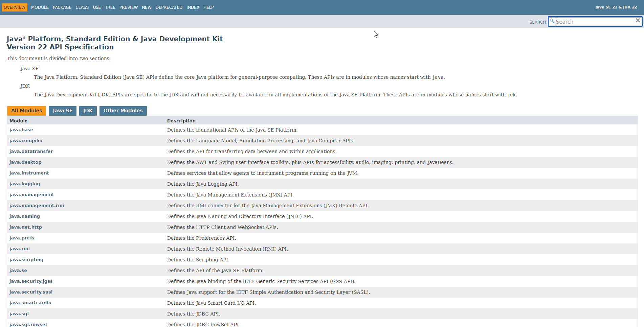The width and height of the screenshot is (644, 327).
Task: Click 'Defines the Scripting API.' description
Action: (x=198, y=260)
